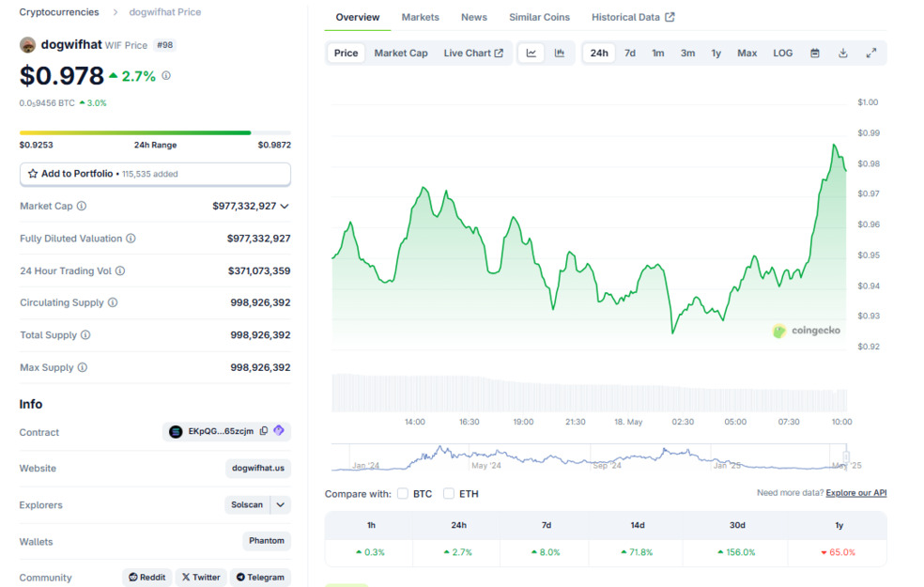Click the 24h trading volume value $371,073,359

point(259,270)
